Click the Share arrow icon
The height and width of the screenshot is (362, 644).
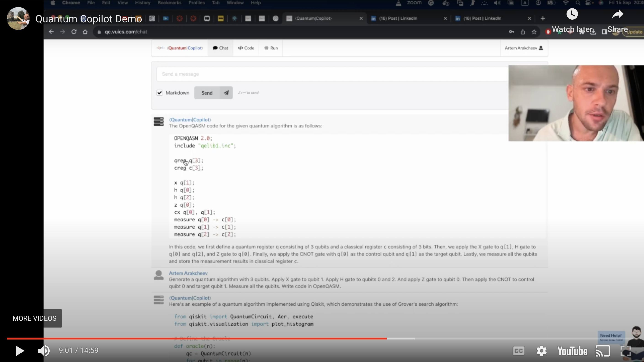click(617, 14)
